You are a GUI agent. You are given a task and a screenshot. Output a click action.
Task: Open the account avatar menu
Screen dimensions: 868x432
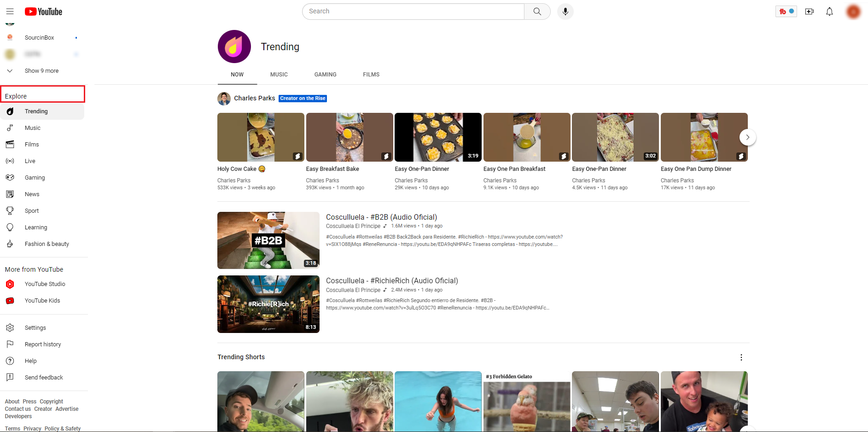(x=853, y=12)
